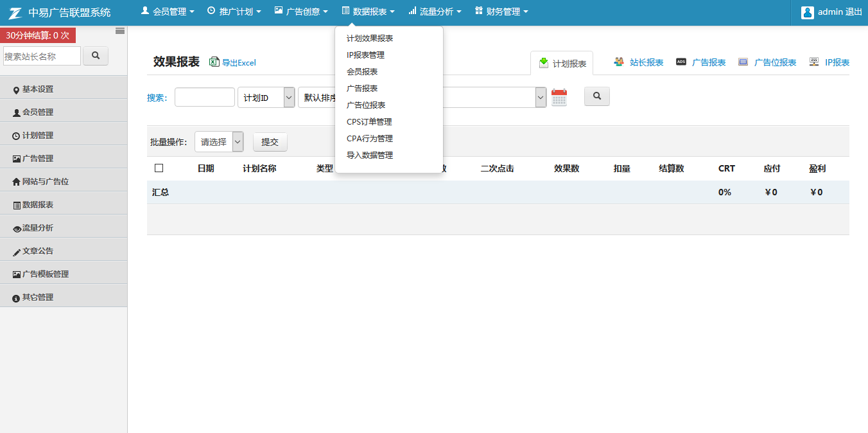Click the sidebar search magnifier button

pyautogui.click(x=96, y=56)
